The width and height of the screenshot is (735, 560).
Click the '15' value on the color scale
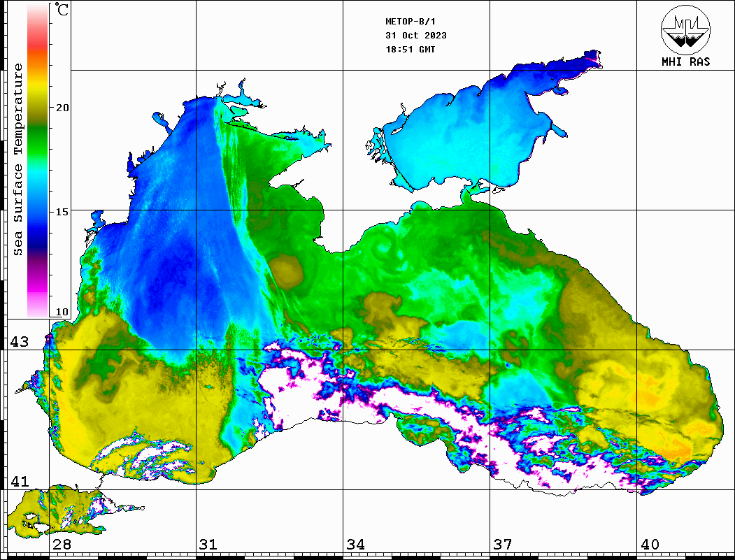click(62, 212)
